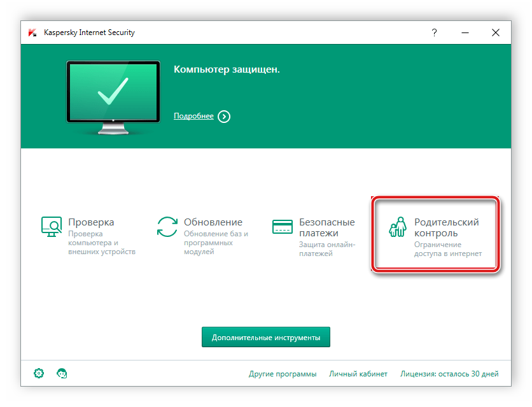Image resolution: width=532 pixels, height=407 pixels.
Task: Click the Безопасные платежи title text
Action: [326, 227]
